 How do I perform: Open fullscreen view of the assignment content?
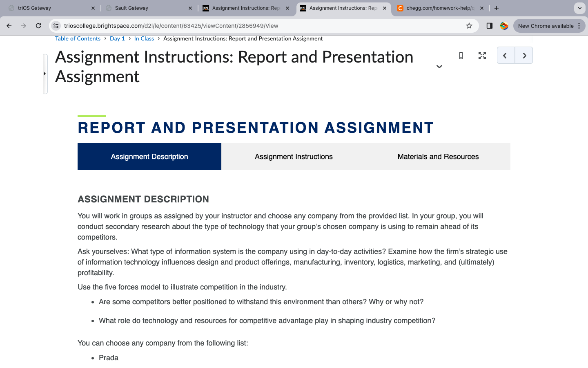coord(482,56)
